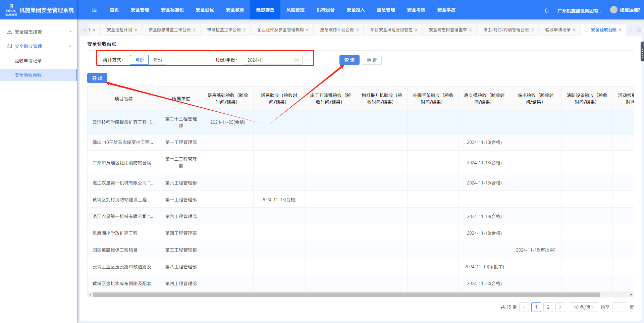Click the 跳至 page number input
Image resolution: width=644 pixels, height=323 pixels.
point(619,307)
